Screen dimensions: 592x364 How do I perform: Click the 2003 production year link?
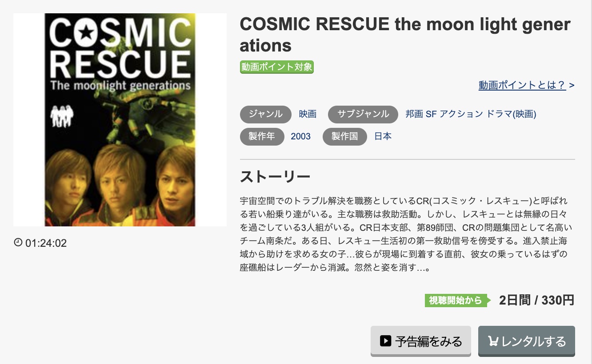coord(301,136)
